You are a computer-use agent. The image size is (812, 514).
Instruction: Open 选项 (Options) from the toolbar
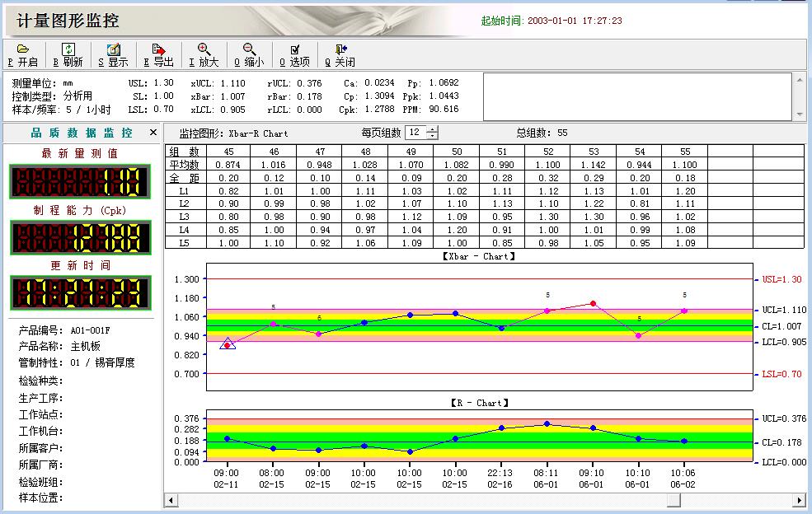pos(294,49)
